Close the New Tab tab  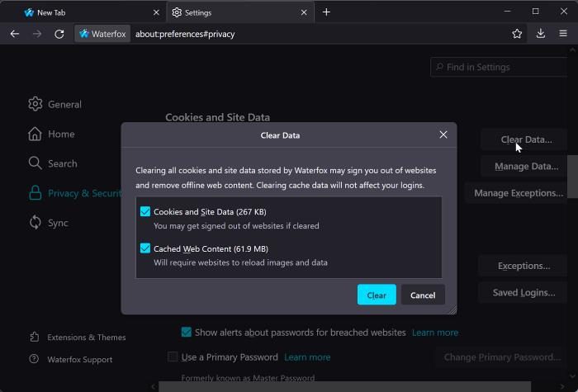click(x=156, y=12)
